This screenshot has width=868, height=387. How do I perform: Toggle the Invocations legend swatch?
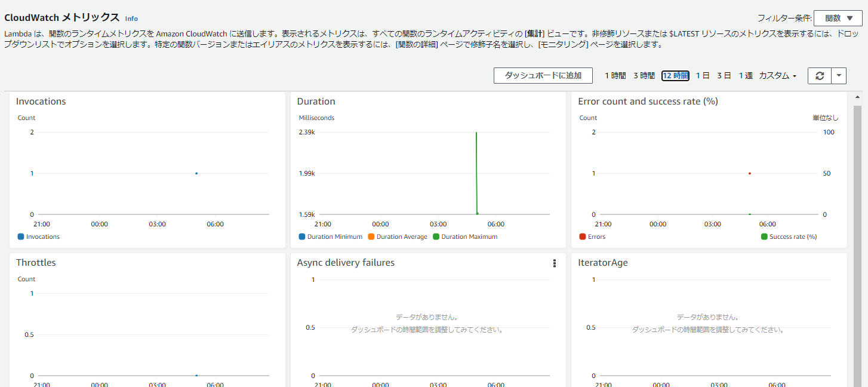[x=21, y=236]
